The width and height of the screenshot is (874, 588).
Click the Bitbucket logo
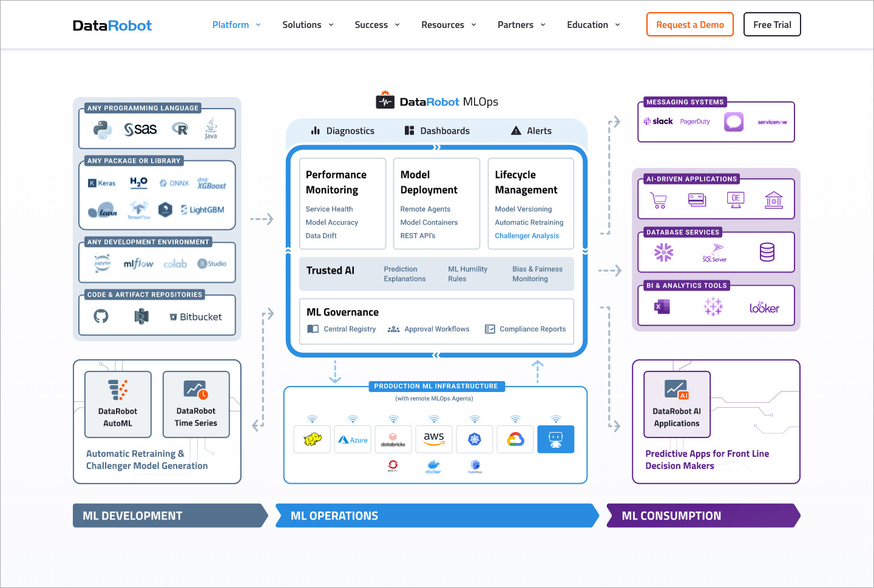pos(195,317)
